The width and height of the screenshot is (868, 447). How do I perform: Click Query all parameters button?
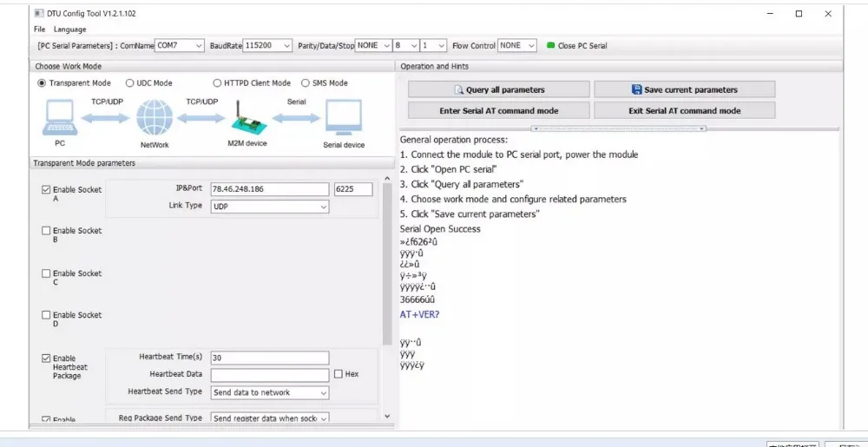(x=499, y=89)
